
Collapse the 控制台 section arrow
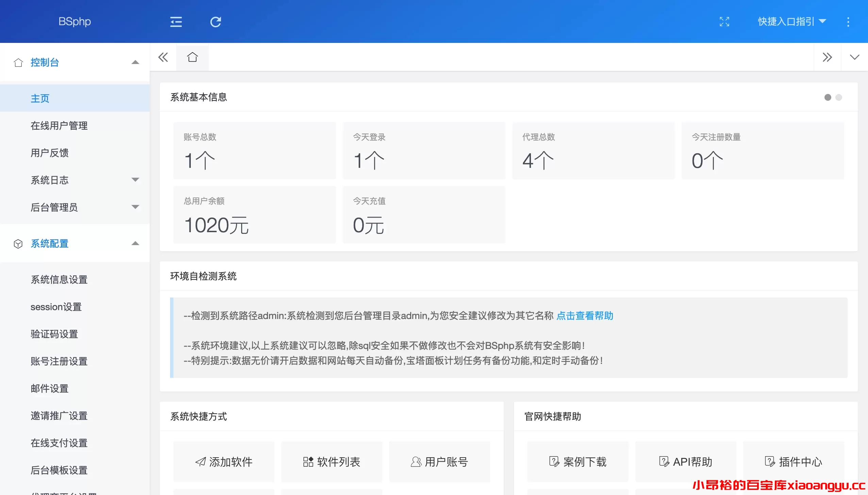pyautogui.click(x=135, y=62)
